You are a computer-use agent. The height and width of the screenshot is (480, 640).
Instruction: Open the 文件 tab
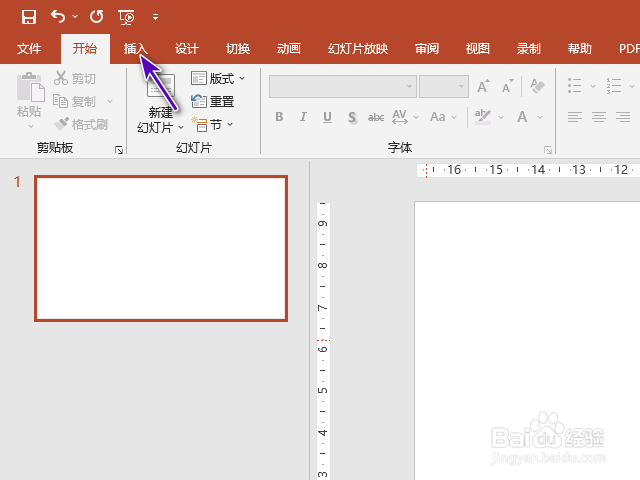point(29,49)
